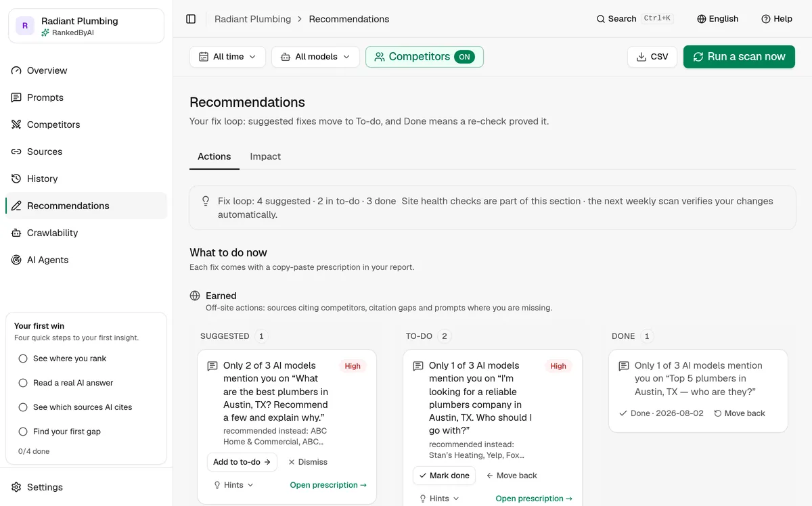Toggle the Competitors ON switch

click(464, 57)
